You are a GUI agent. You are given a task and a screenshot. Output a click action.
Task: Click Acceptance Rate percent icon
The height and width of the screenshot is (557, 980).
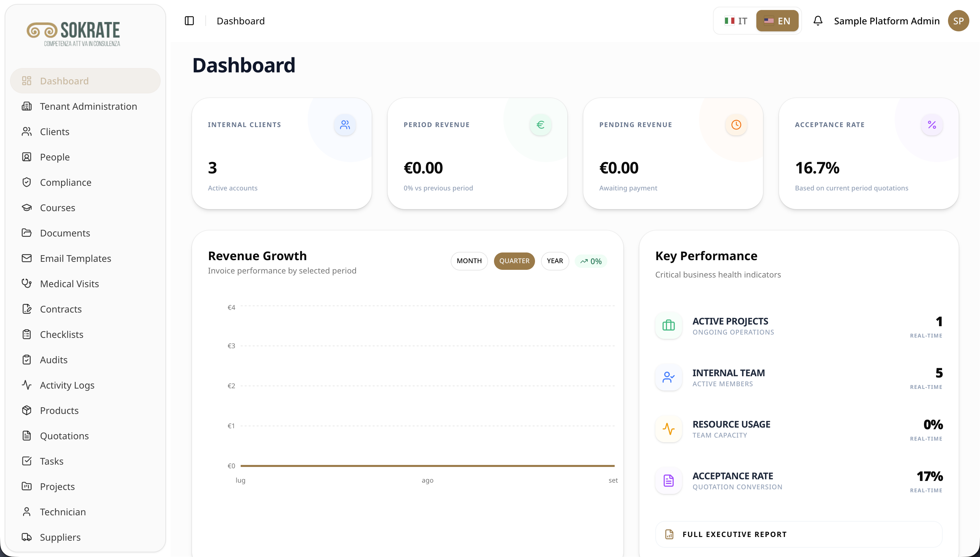click(932, 125)
